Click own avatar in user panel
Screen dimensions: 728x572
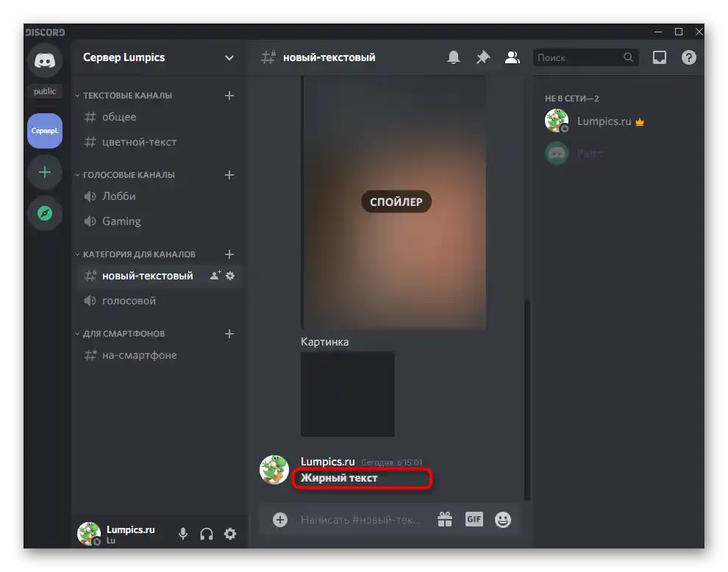coord(89,534)
